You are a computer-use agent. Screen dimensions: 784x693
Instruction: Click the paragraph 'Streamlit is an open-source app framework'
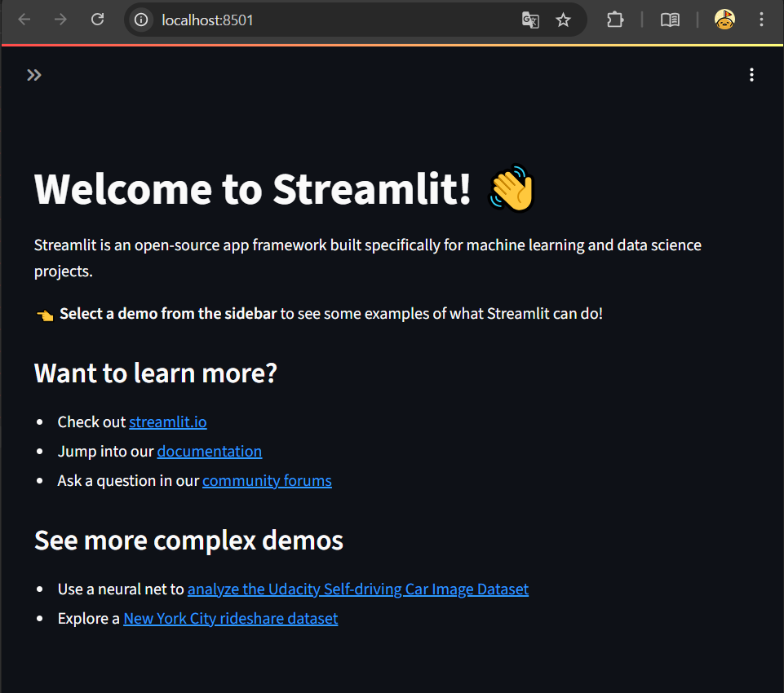367,258
